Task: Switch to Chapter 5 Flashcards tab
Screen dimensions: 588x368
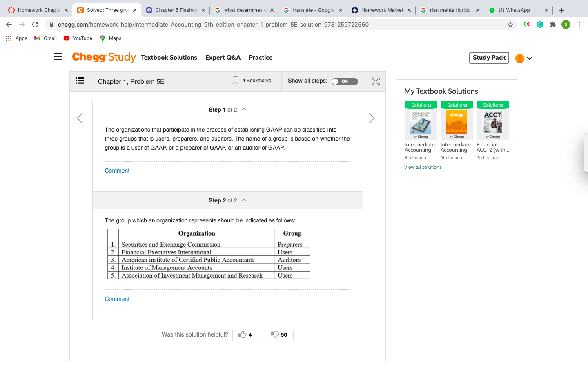Action: pyautogui.click(x=176, y=10)
